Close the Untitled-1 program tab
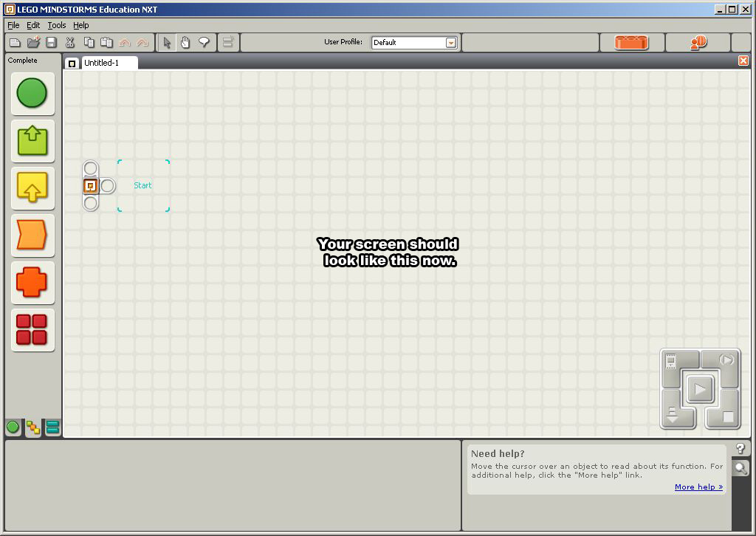 743,61
